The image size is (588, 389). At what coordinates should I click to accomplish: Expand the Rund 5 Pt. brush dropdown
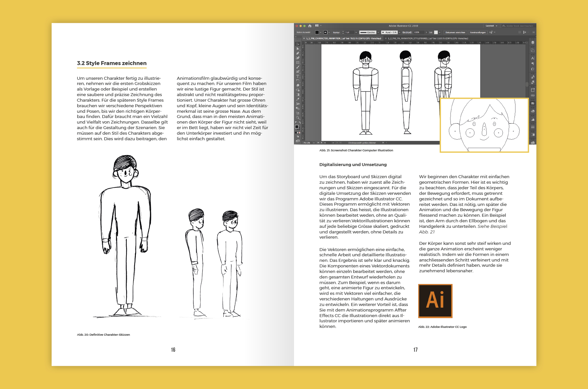(x=399, y=32)
